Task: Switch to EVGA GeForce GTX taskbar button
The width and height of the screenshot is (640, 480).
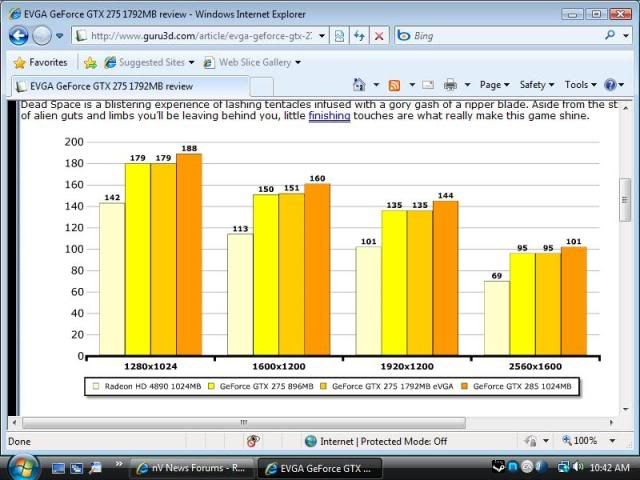Action: [x=320, y=468]
